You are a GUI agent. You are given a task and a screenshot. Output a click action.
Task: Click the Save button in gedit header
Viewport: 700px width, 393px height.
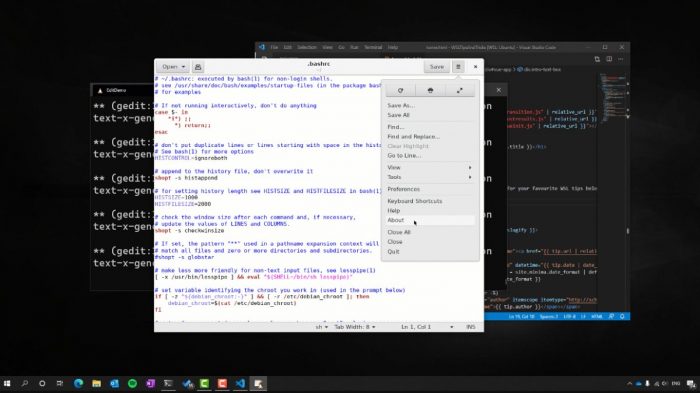437,67
